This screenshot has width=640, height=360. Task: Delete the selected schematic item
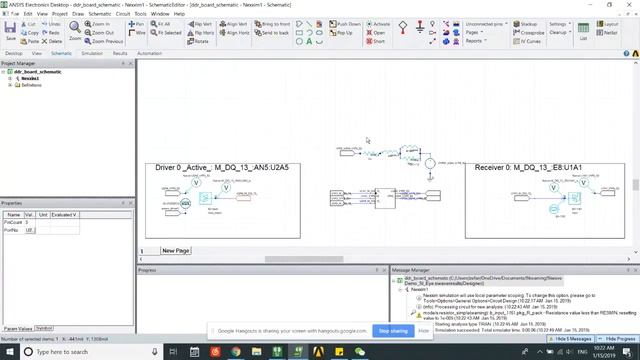click(x=51, y=41)
